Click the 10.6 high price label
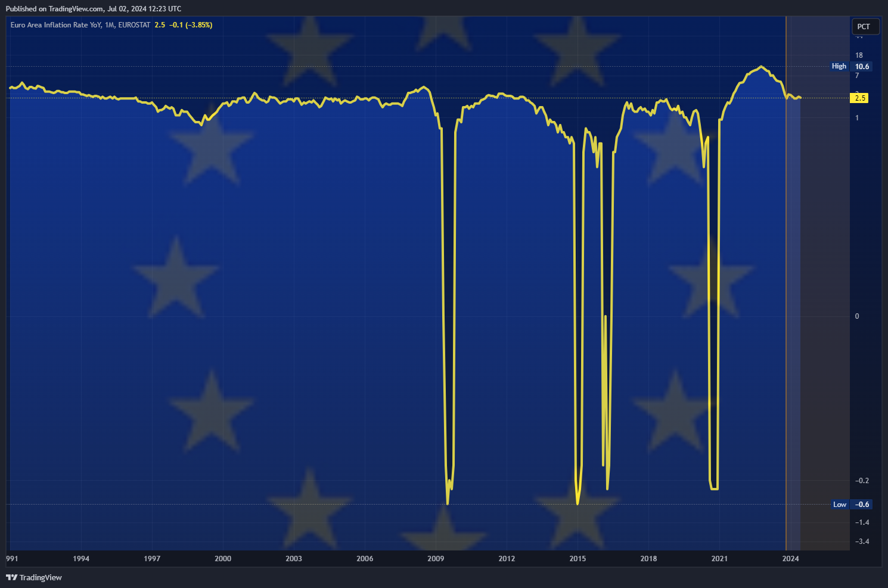 pos(862,66)
